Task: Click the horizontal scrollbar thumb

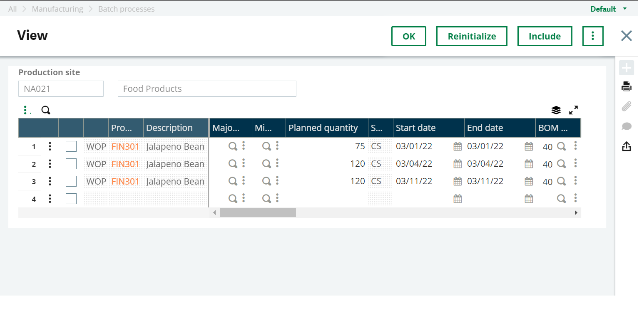Action: point(258,212)
